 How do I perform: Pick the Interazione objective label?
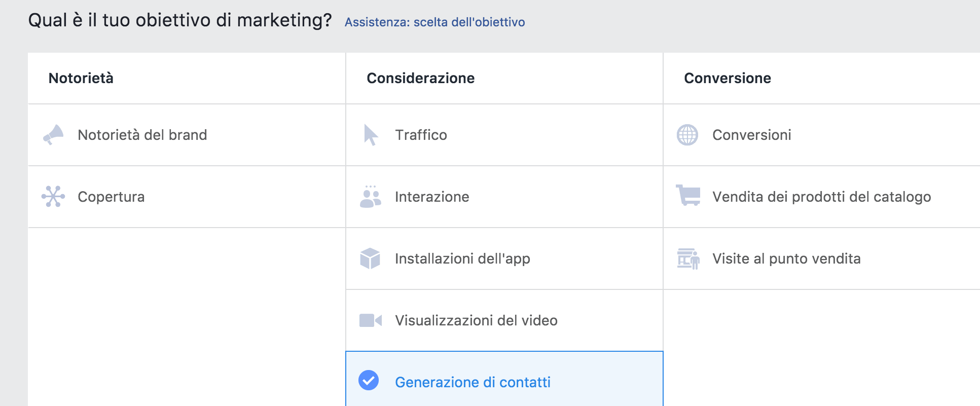(x=432, y=197)
